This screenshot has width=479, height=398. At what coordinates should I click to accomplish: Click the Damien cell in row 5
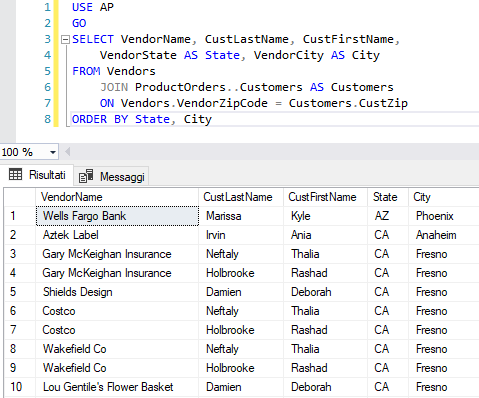pos(241,292)
